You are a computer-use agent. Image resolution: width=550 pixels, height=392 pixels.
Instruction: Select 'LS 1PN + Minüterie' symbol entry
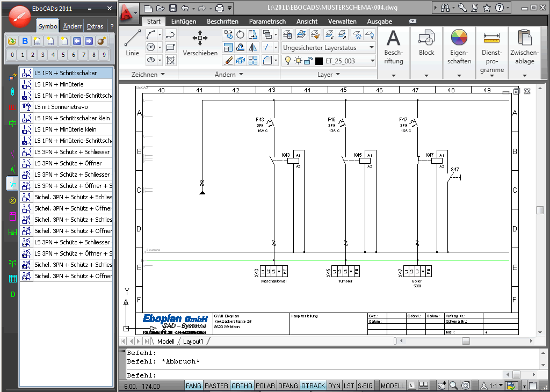59,84
